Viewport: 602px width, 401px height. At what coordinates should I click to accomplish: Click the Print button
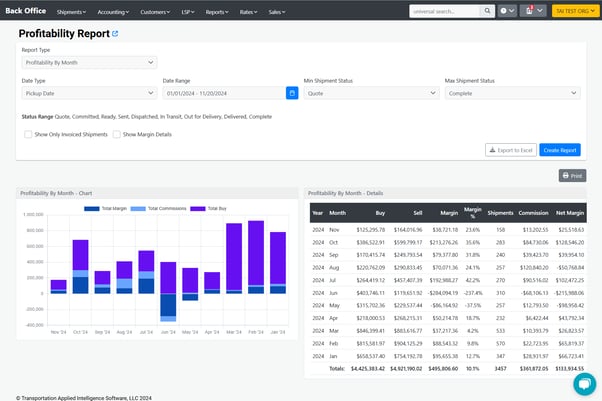(572, 176)
